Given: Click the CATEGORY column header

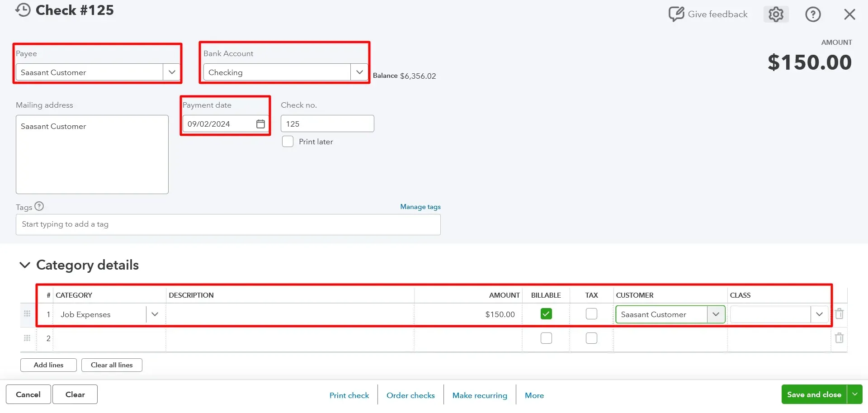Looking at the screenshot, I should coord(74,295).
